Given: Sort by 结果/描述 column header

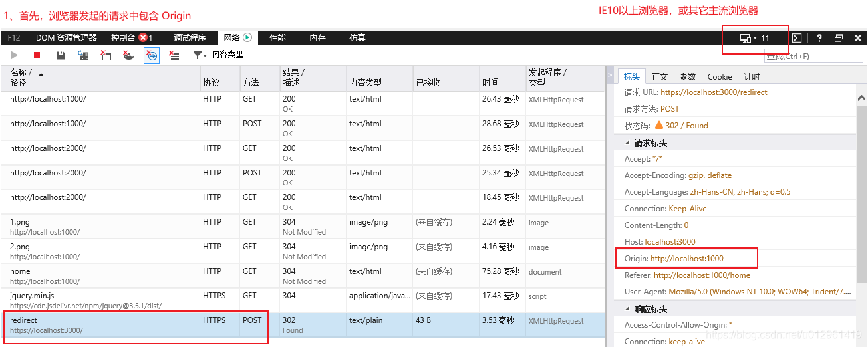Looking at the screenshot, I should tap(313, 78).
